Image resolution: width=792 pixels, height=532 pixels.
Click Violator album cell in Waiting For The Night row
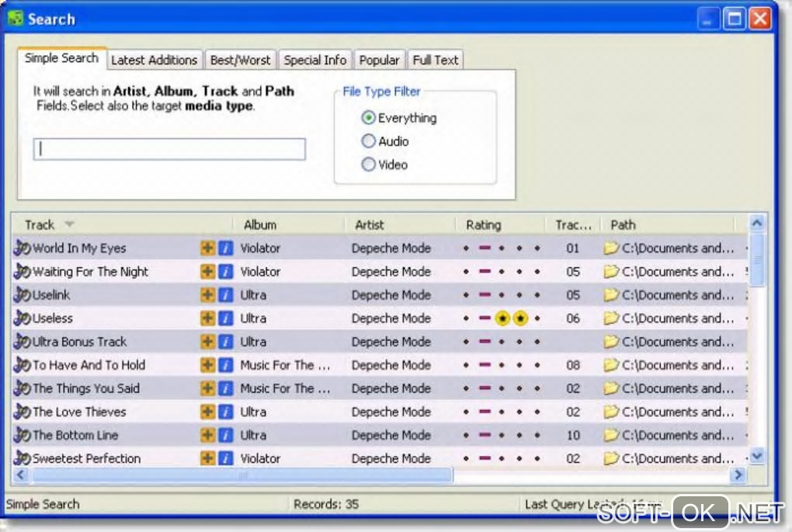click(260, 271)
